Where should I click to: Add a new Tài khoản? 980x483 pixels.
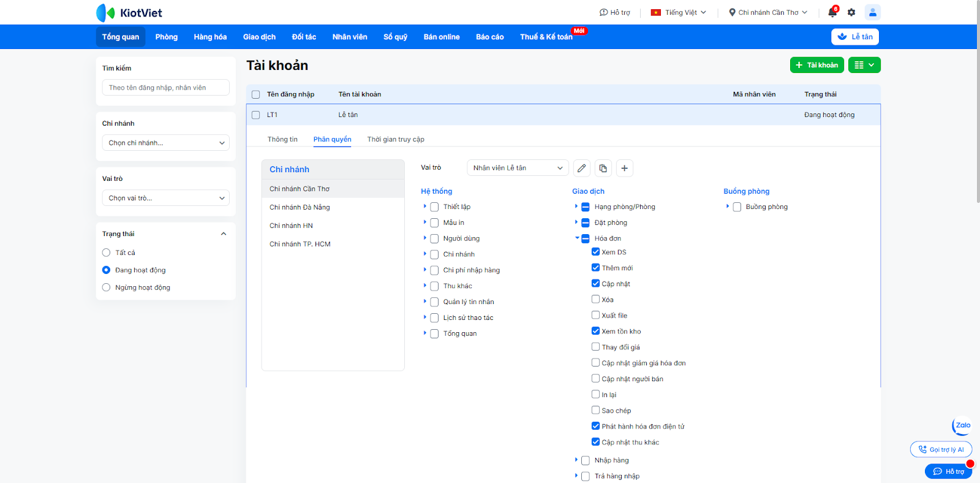817,65
